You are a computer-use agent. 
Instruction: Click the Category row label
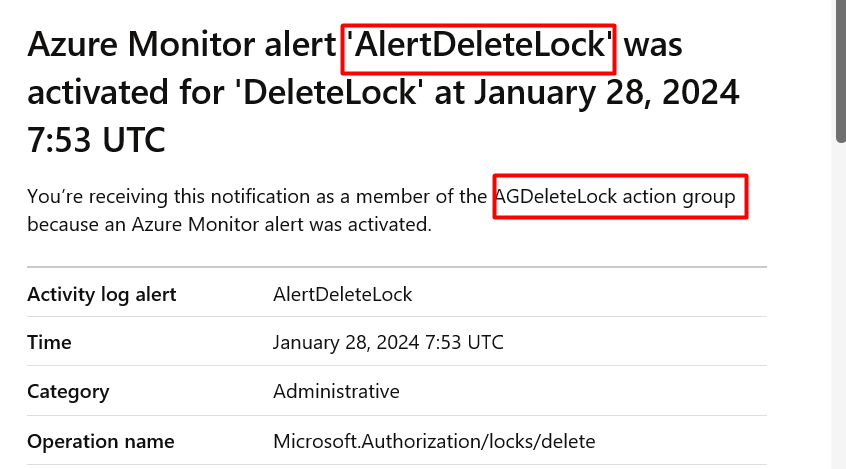point(68,392)
